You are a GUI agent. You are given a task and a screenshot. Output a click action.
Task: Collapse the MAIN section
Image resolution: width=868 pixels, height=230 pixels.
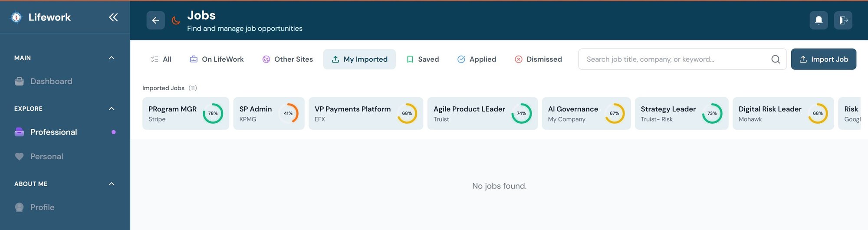pyautogui.click(x=112, y=58)
